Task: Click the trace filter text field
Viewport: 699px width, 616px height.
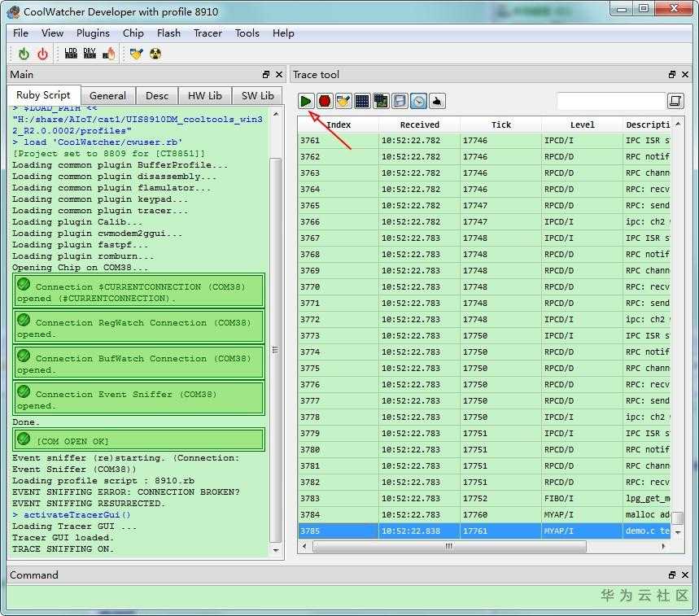Action: (610, 101)
